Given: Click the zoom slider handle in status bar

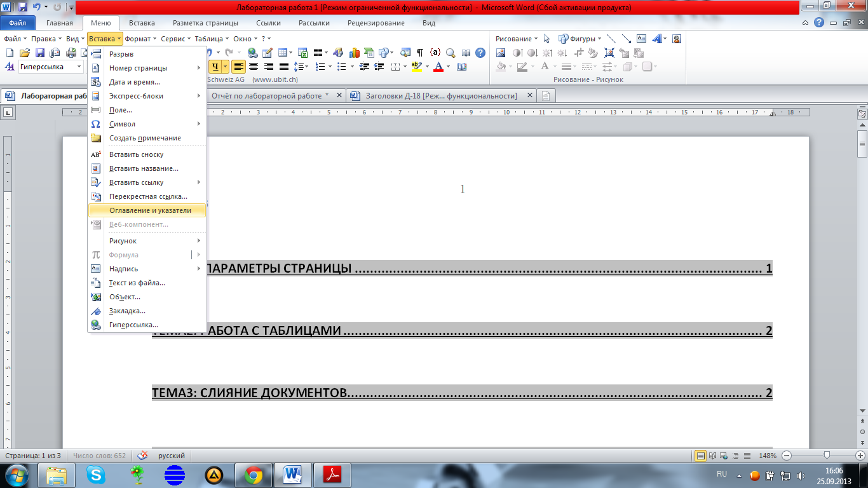Looking at the screenshot, I should point(827,456).
